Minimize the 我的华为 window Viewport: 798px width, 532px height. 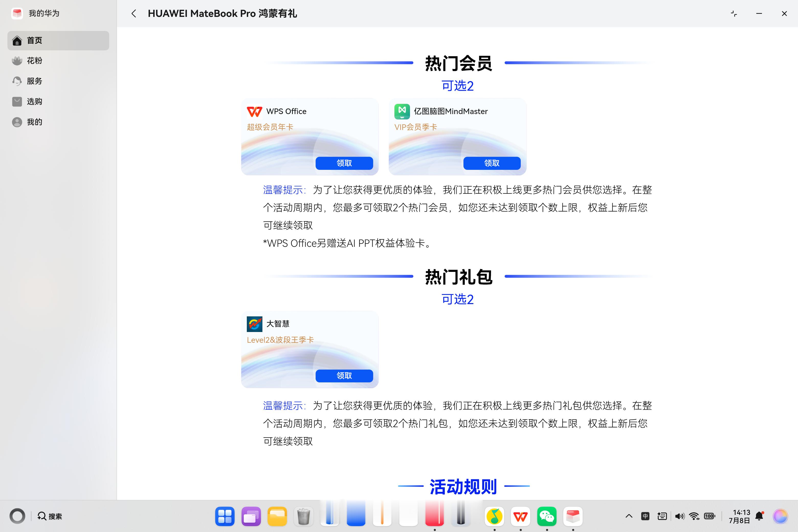tap(759, 14)
